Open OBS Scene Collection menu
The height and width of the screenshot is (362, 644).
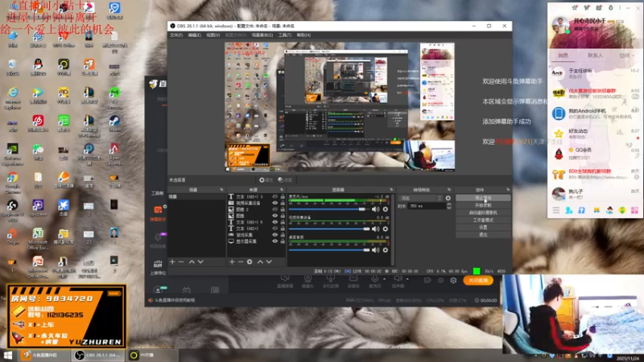262,35
